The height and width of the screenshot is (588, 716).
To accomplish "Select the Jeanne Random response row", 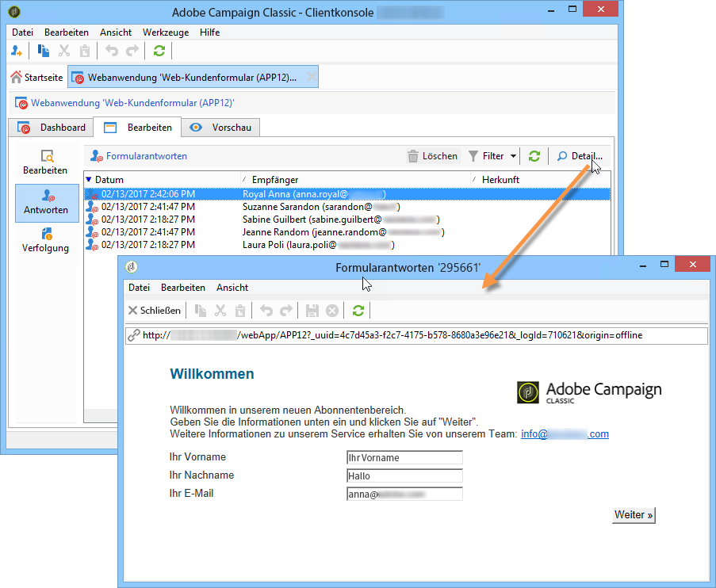I will (x=347, y=232).
